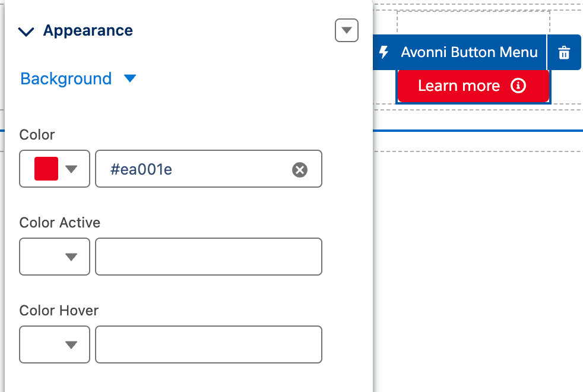Click the Background styling link
583x392 pixels.
click(66, 79)
